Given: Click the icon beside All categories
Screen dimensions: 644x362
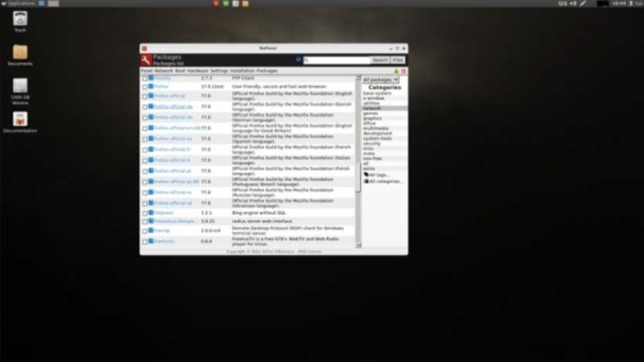Looking at the screenshot, I should tap(366, 181).
